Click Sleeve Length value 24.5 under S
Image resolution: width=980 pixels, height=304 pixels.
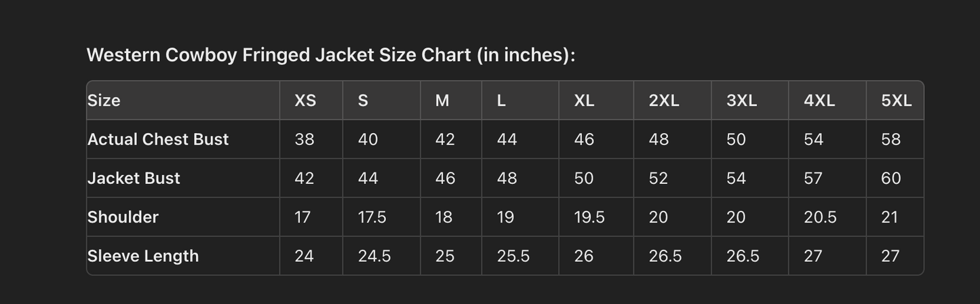(x=374, y=256)
